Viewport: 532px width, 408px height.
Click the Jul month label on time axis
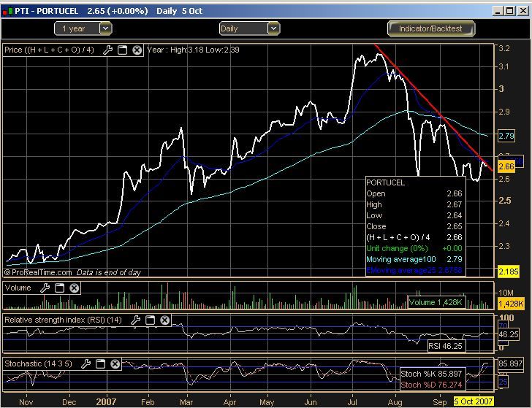pos(352,402)
